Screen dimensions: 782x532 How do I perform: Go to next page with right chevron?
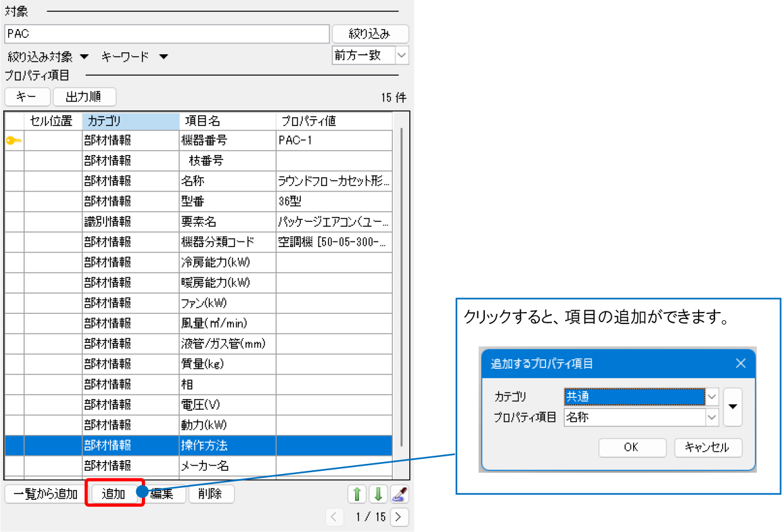399,518
